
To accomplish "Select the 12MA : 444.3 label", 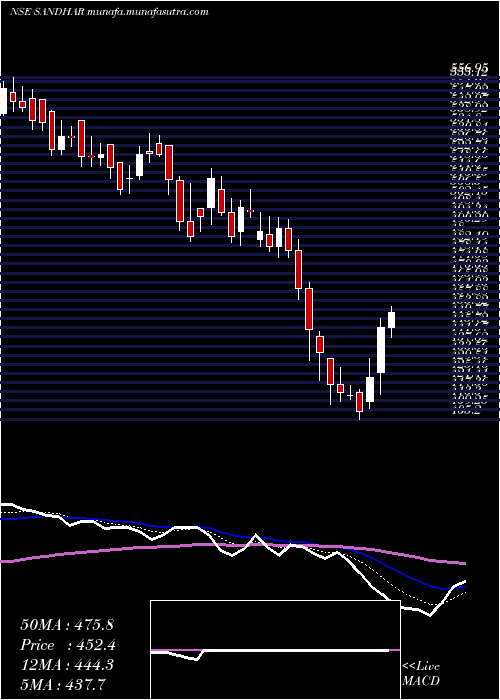I will point(67,665).
